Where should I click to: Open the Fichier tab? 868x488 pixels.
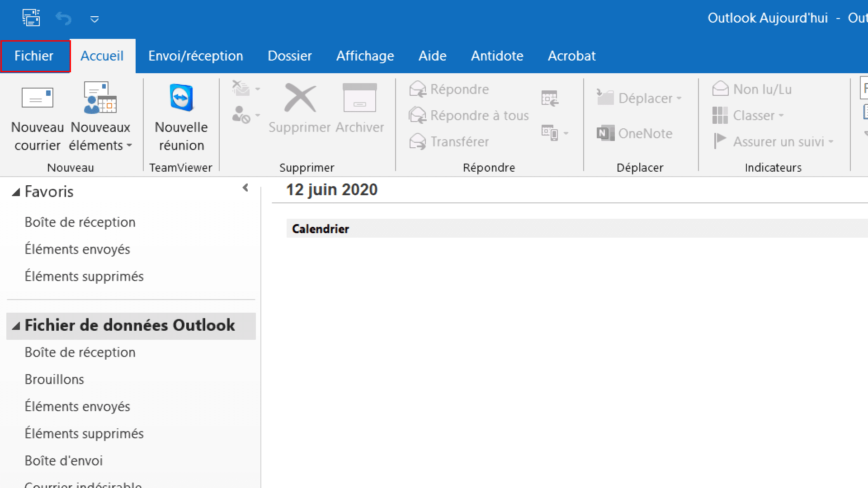[35, 56]
